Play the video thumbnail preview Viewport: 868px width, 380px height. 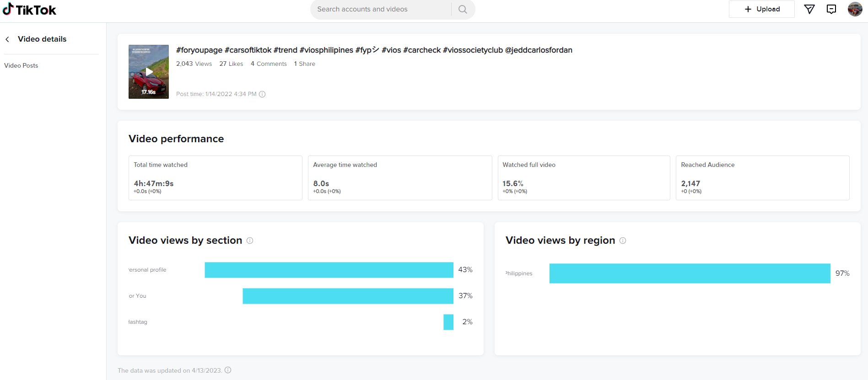(149, 72)
